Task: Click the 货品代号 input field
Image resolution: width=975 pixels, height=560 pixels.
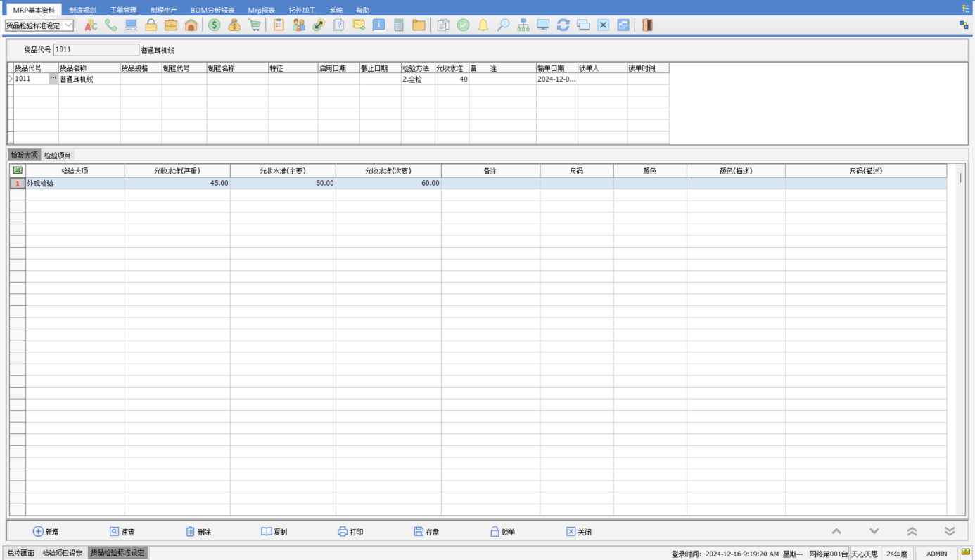Action: [x=96, y=50]
